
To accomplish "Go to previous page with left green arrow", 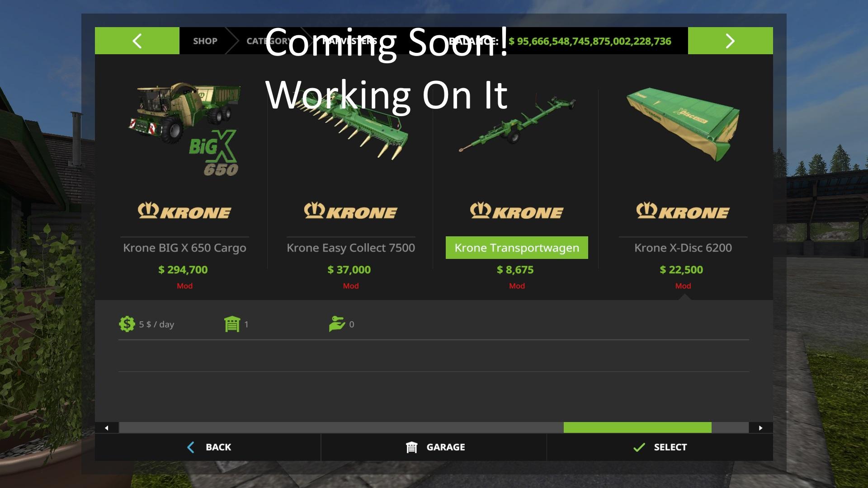I will [137, 41].
